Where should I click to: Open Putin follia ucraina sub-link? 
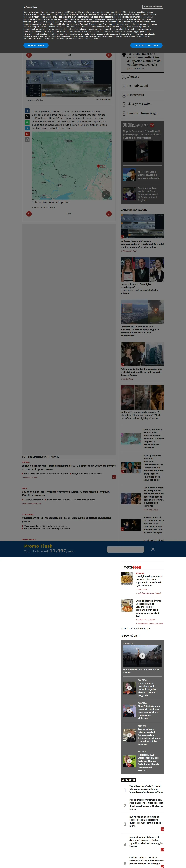[x=46, y=473]
